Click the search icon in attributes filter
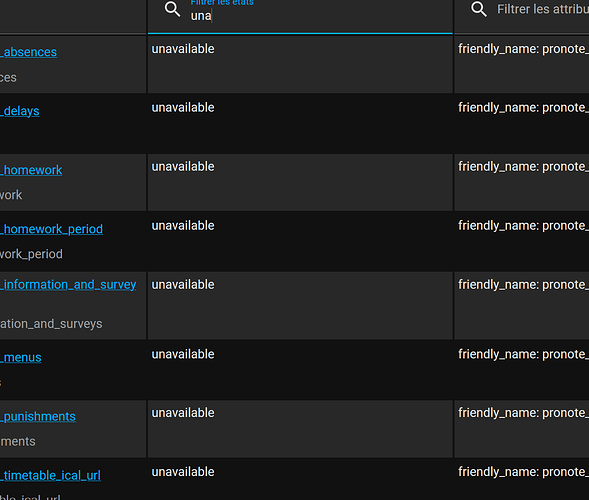 [x=479, y=9]
